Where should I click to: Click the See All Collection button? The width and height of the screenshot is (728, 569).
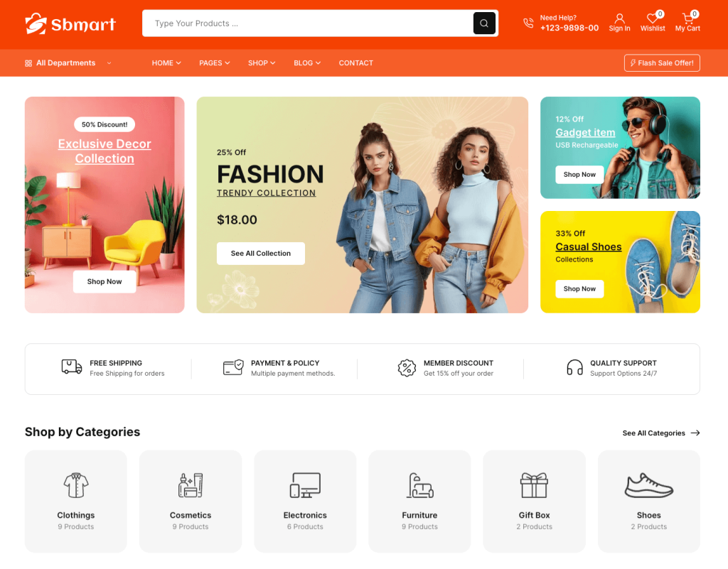click(x=260, y=254)
